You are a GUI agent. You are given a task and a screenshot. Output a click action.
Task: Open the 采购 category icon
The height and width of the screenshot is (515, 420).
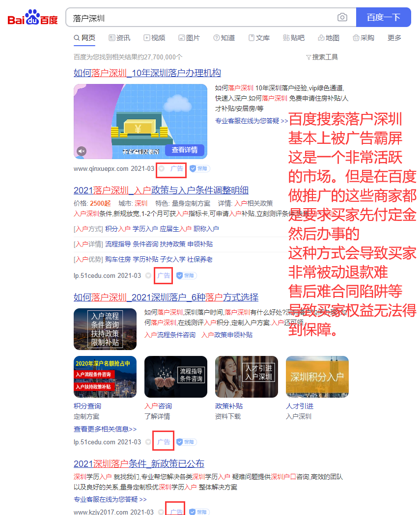356,38
